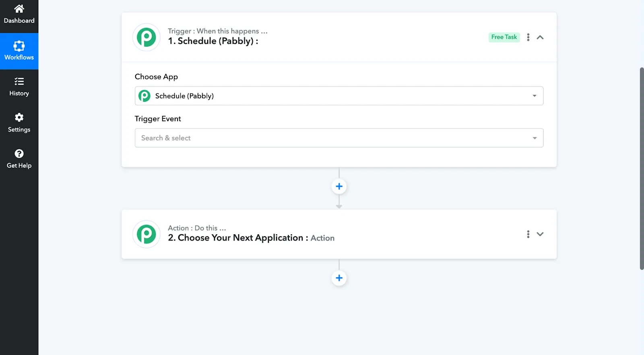Open Settings from the sidebar

pyautogui.click(x=19, y=123)
